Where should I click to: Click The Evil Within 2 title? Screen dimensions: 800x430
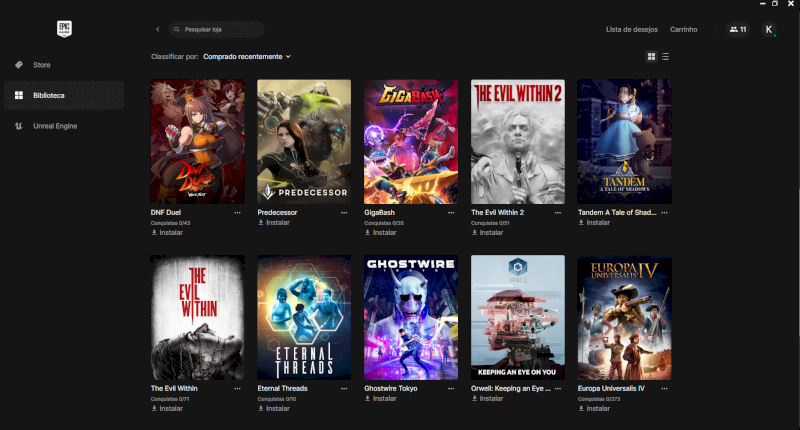(x=497, y=213)
